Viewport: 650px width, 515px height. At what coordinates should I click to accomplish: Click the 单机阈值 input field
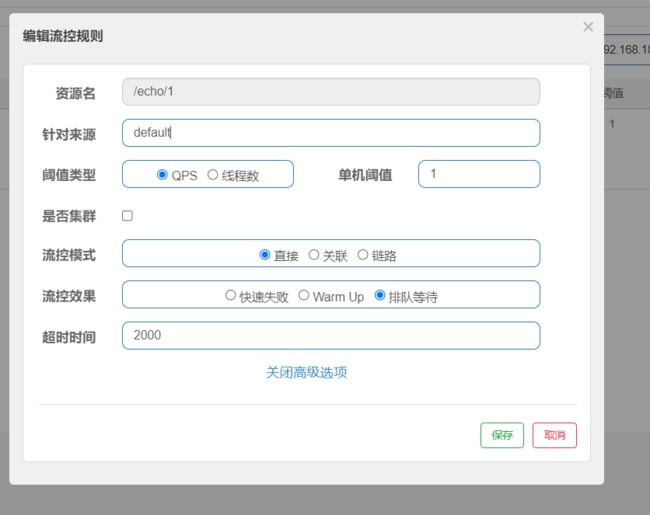(x=479, y=174)
